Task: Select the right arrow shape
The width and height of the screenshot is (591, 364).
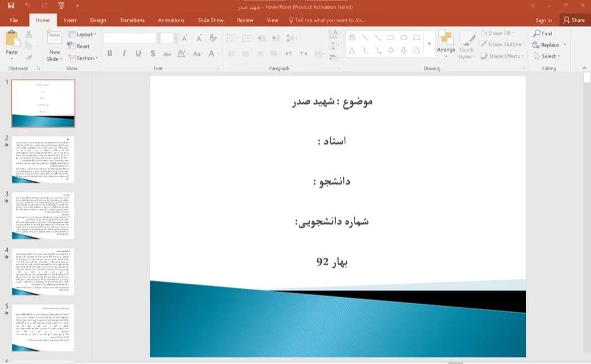Action: [391, 50]
